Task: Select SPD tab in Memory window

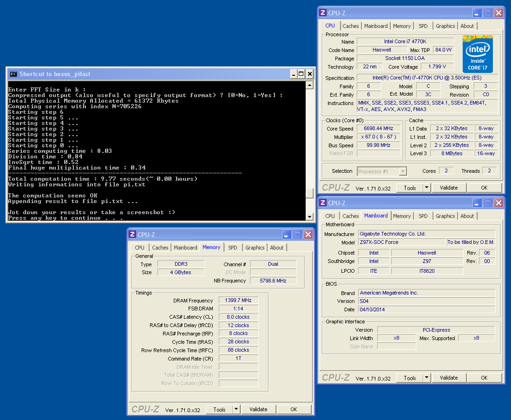Action: [233, 248]
